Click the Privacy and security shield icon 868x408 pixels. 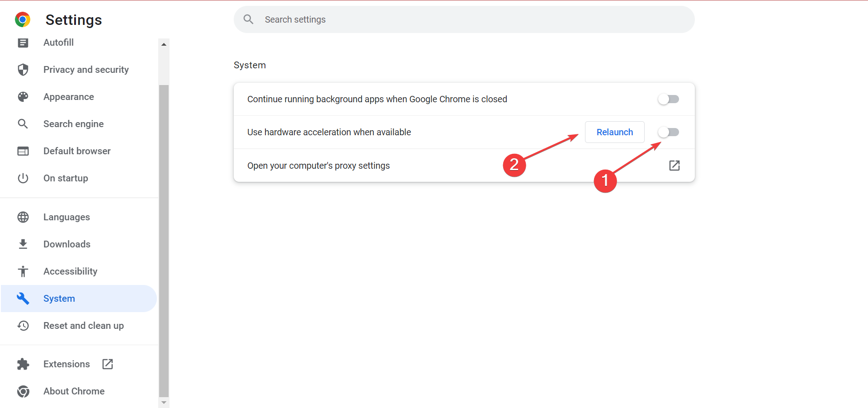[23, 70]
